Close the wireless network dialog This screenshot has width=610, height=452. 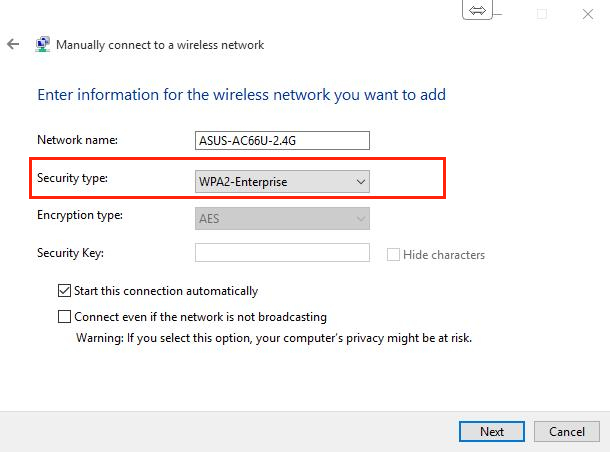click(588, 14)
